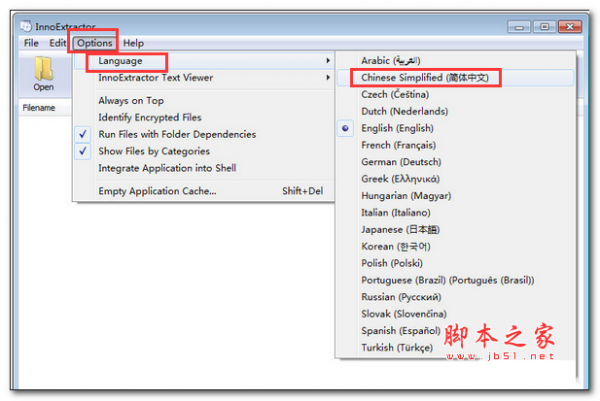Click the InnoExtractor title bar app icon
600x401 pixels.
point(26,26)
